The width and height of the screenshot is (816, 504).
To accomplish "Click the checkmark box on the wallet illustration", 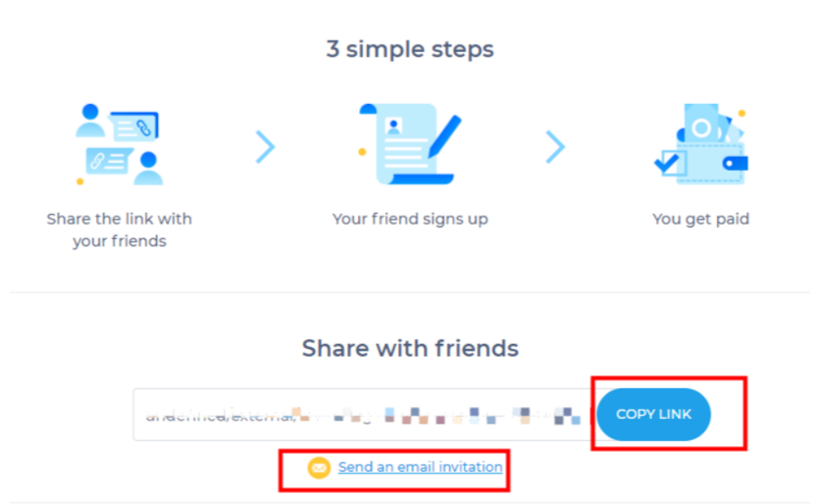I will click(x=671, y=162).
